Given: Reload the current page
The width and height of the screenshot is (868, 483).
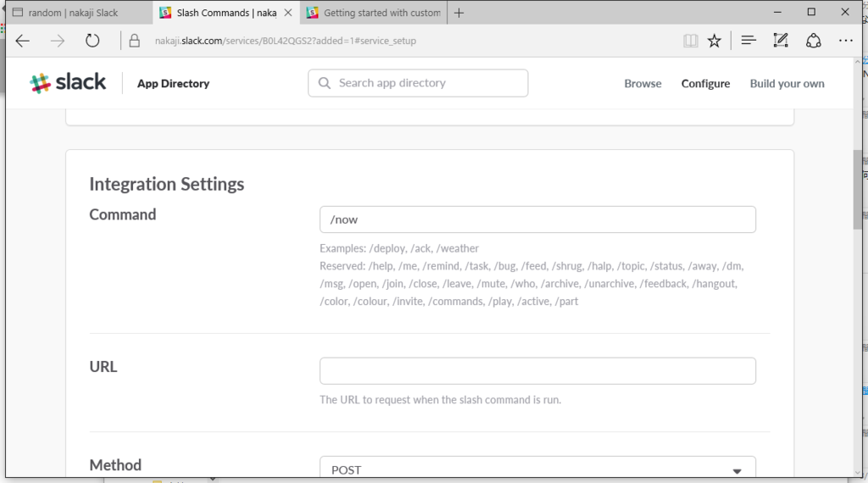Looking at the screenshot, I should (x=92, y=41).
